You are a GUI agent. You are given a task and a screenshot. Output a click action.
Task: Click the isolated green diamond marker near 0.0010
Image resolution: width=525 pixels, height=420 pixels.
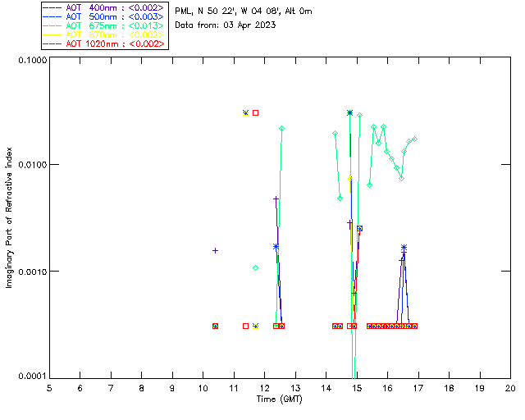(255, 268)
